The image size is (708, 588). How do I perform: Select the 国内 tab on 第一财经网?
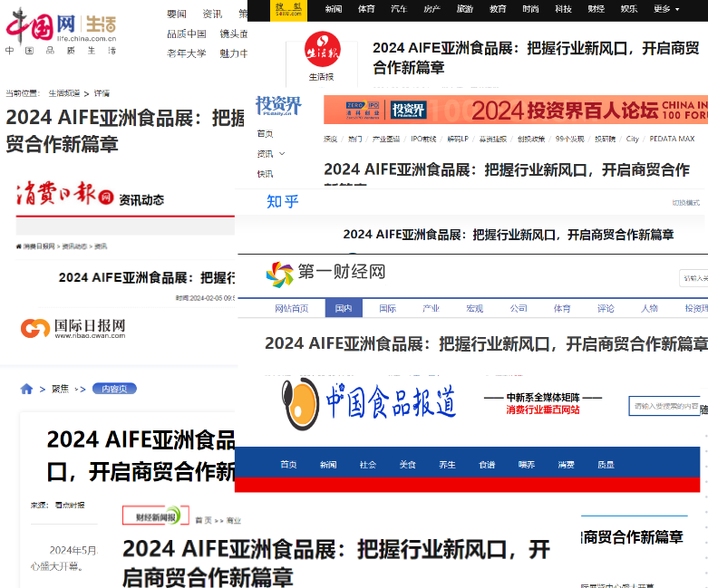point(344,309)
